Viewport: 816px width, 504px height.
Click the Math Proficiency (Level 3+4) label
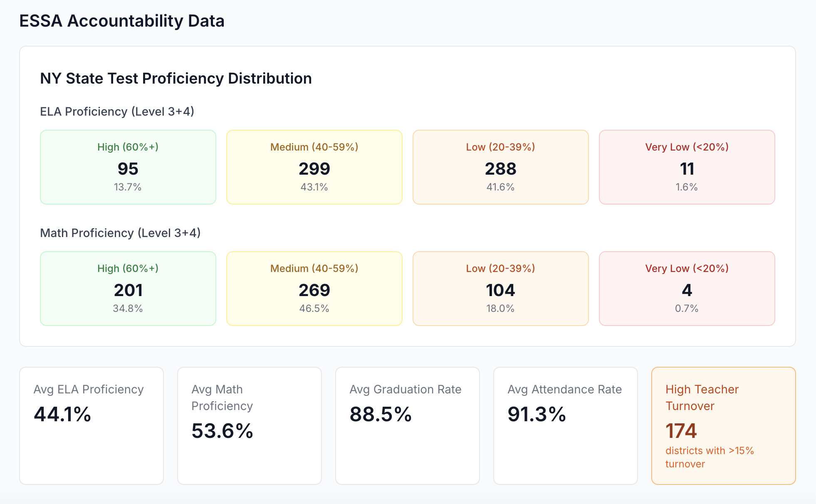(x=120, y=233)
